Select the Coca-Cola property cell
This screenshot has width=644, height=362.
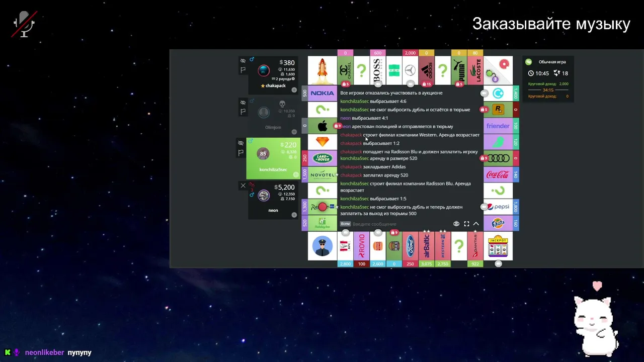click(498, 174)
